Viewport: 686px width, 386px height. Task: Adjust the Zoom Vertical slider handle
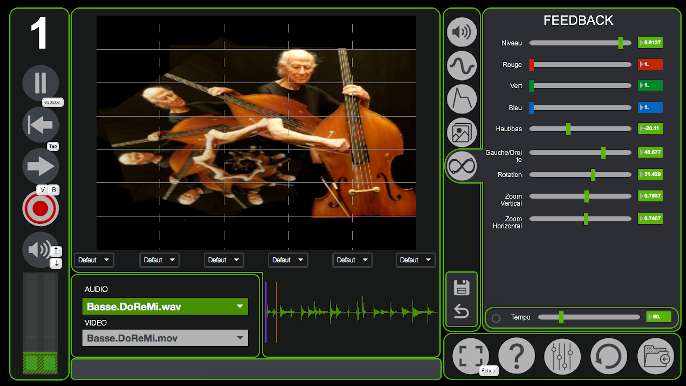587,196
